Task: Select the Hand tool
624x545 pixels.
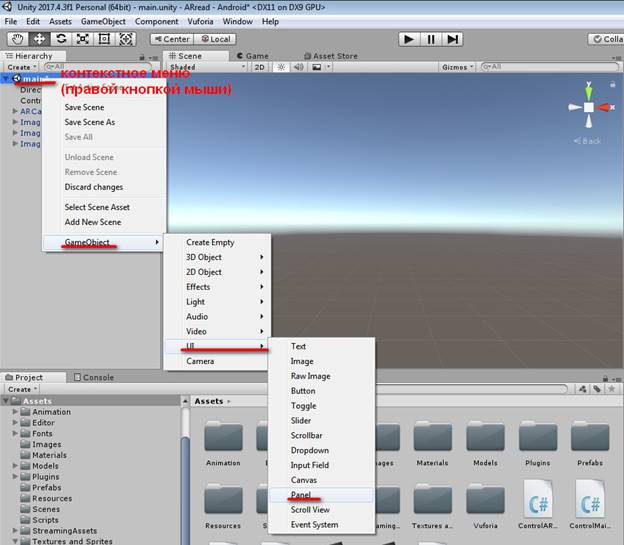Action: (17, 39)
